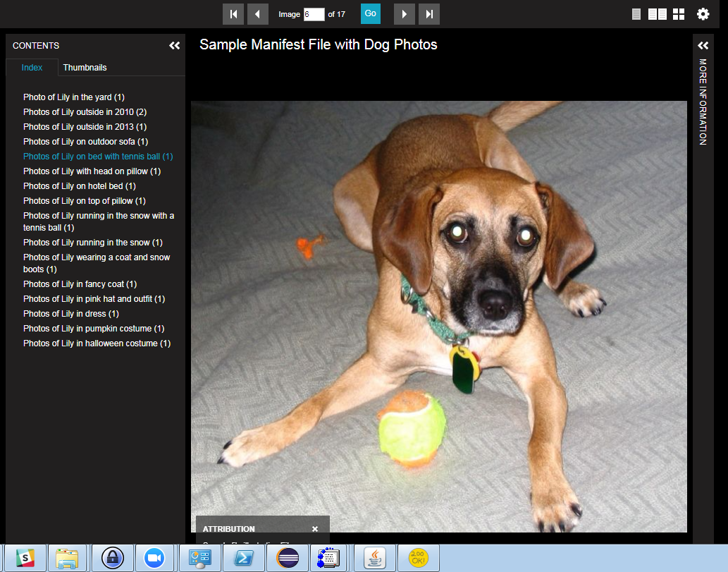Open 'Photos of Lily outside in 2013 (1)'
728x572 pixels.
(x=85, y=127)
